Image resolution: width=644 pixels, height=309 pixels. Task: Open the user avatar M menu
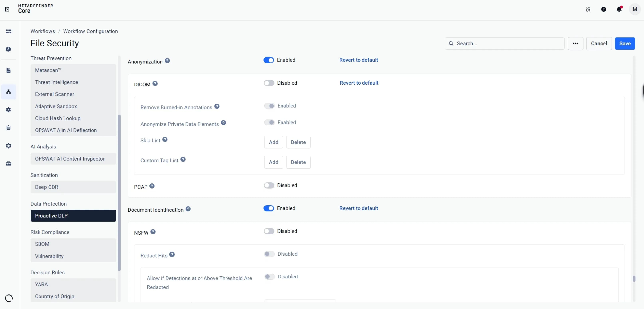coord(634,9)
